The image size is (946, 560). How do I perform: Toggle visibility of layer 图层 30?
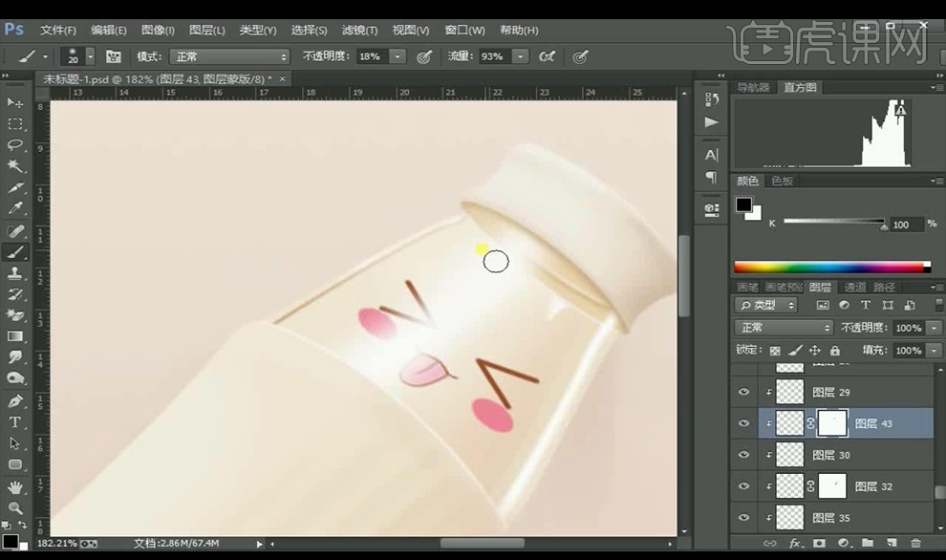click(744, 455)
